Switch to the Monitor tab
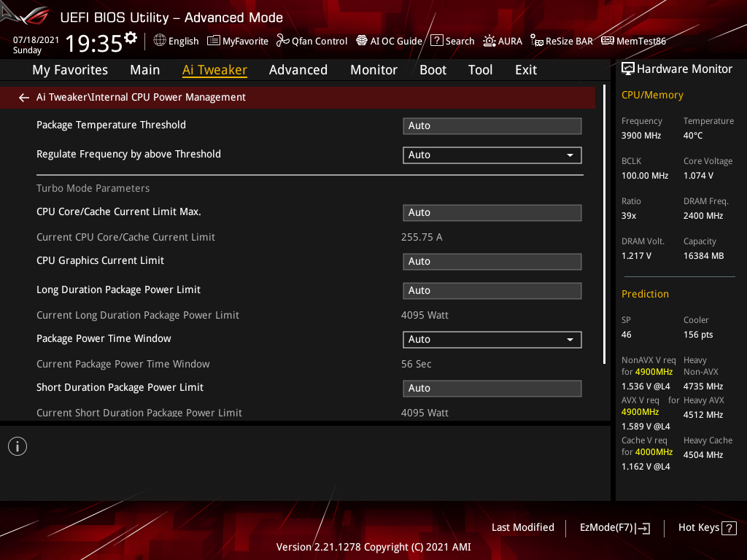This screenshot has width=747, height=560. coord(373,70)
